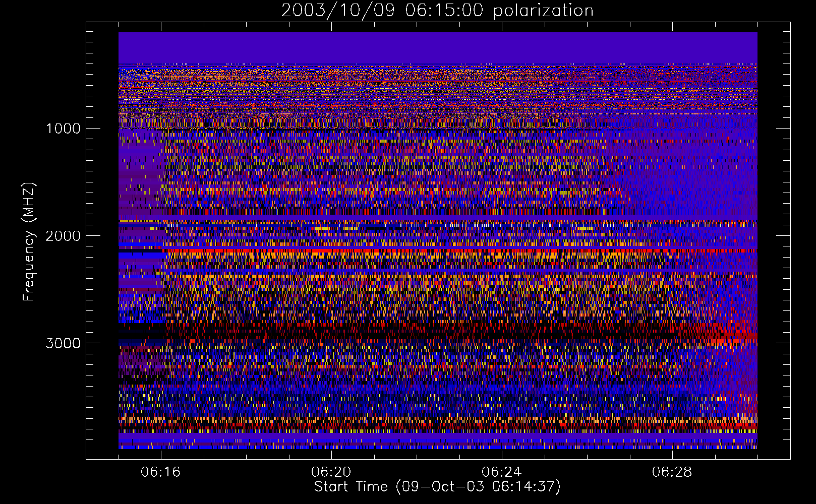Viewport: 816px width, 504px height.
Task: Click the 1000 frequency tick label
Action: point(63,129)
